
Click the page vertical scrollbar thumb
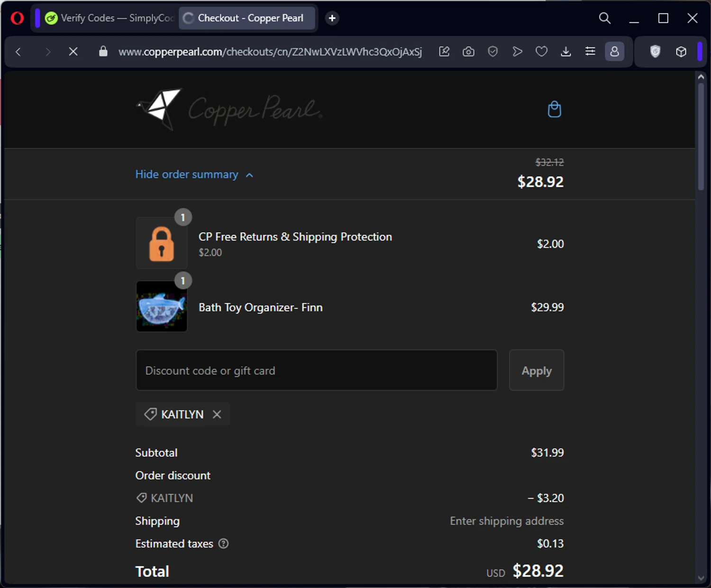coord(701,137)
